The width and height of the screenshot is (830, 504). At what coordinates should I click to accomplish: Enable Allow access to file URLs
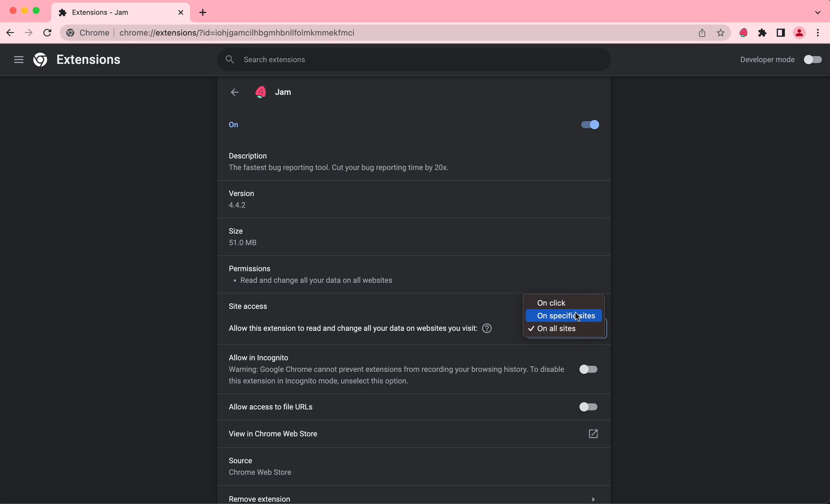[x=588, y=407]
